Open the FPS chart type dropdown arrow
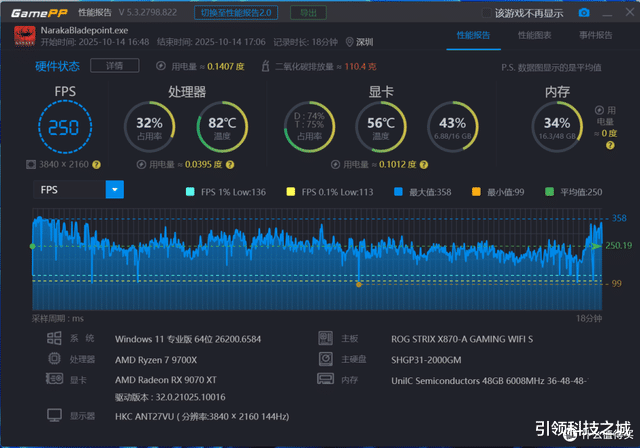 (115, 190)
